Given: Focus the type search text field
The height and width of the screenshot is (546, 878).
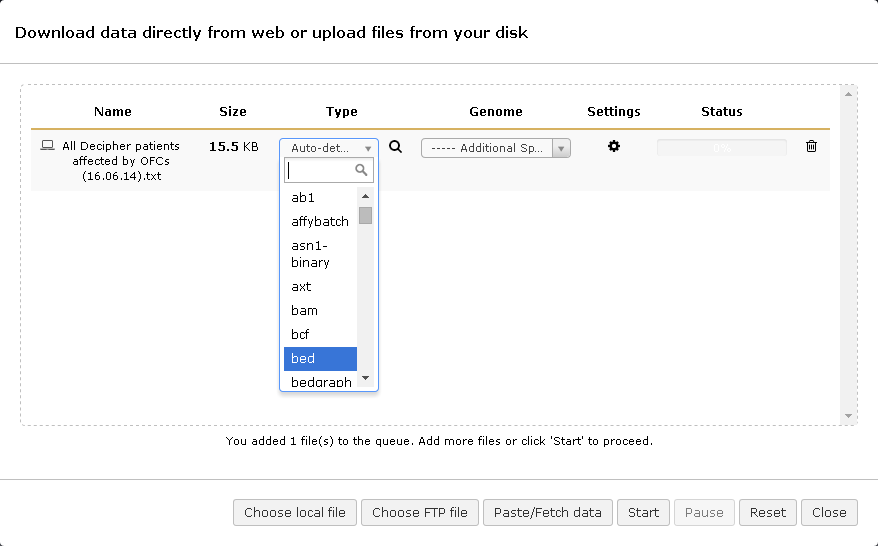Looking at the screenshot, I should pos(318,170).
